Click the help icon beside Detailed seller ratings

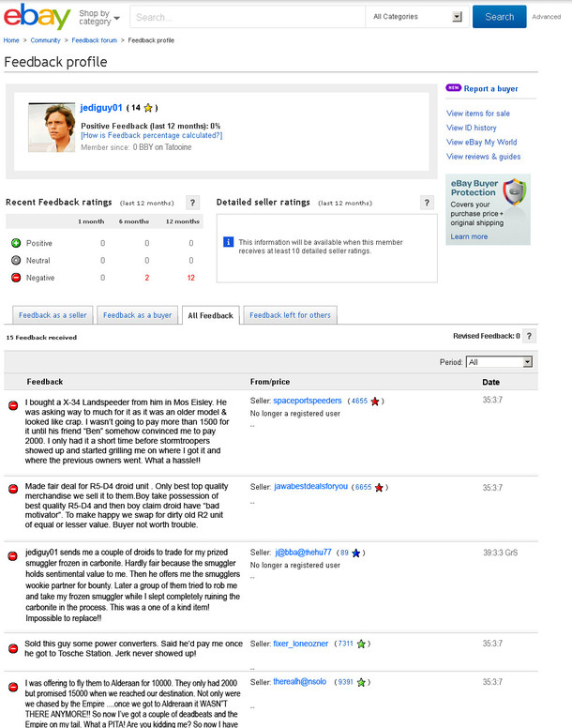point(427,203)
